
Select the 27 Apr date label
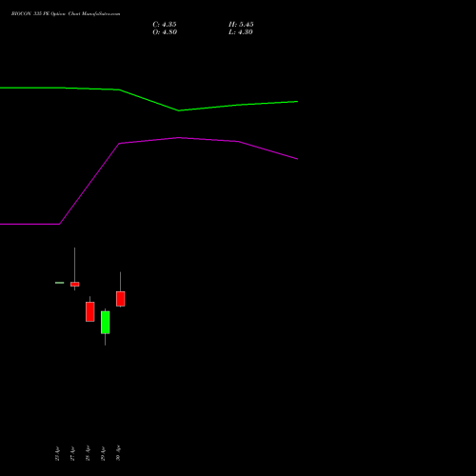[x=72, y=453]
